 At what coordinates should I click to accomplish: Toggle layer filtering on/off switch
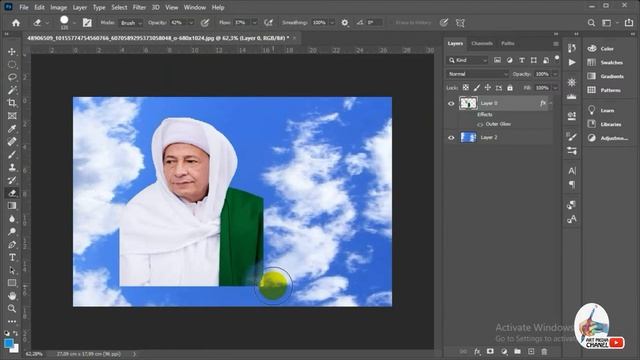click(x=557, y=58)
